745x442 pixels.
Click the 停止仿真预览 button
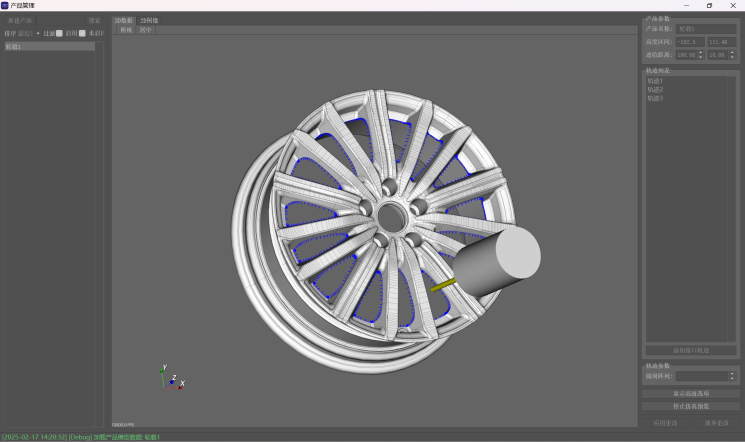(690, 407)
